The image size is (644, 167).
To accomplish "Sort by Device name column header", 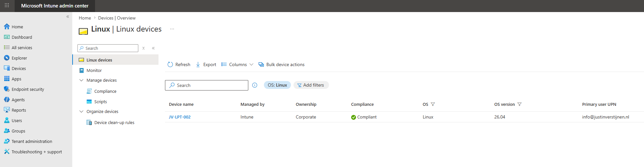I will (x=181, y=104).
